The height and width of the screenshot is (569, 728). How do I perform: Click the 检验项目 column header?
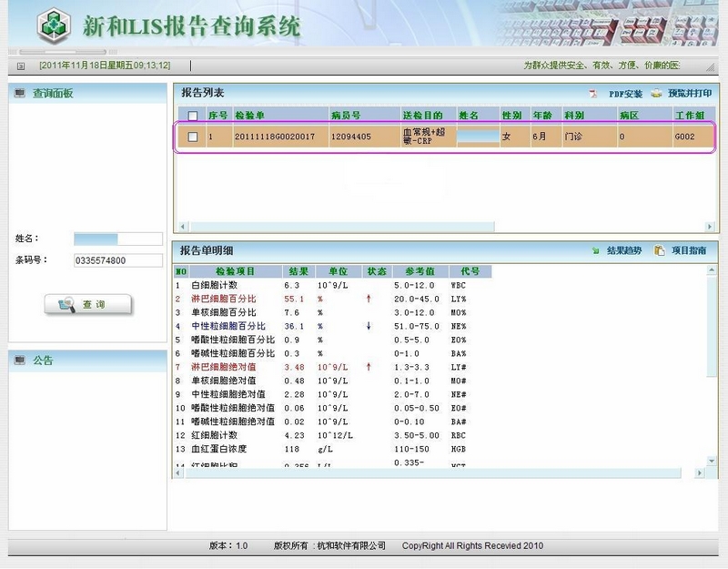click(x=235, y=271)
